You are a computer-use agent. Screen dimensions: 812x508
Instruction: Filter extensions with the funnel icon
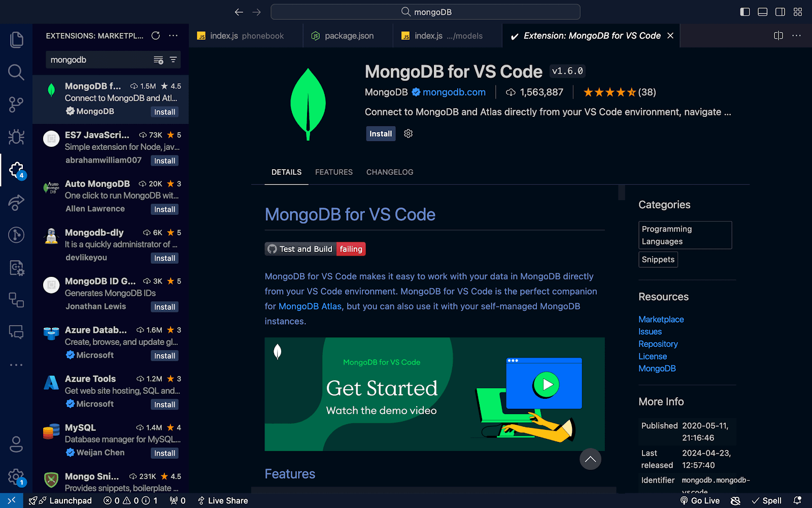(173, 60)
